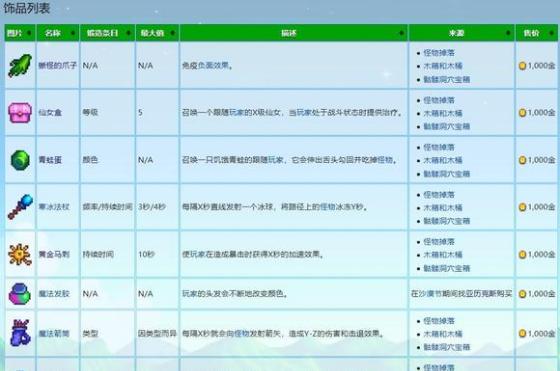The image size is (560, 371).
Task: Follow 怪物掉落 link in the 魔法箭筒 row
Action: tap(439, 321)
